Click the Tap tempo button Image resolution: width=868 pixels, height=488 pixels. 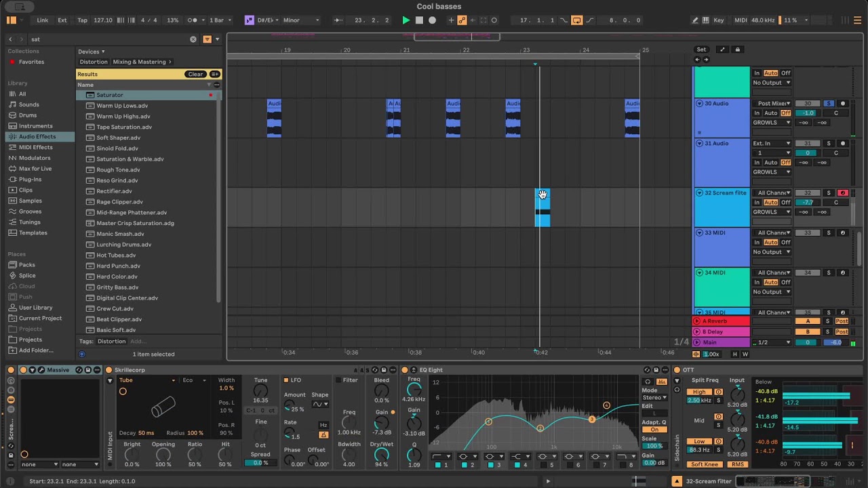[x=82, y=20]
